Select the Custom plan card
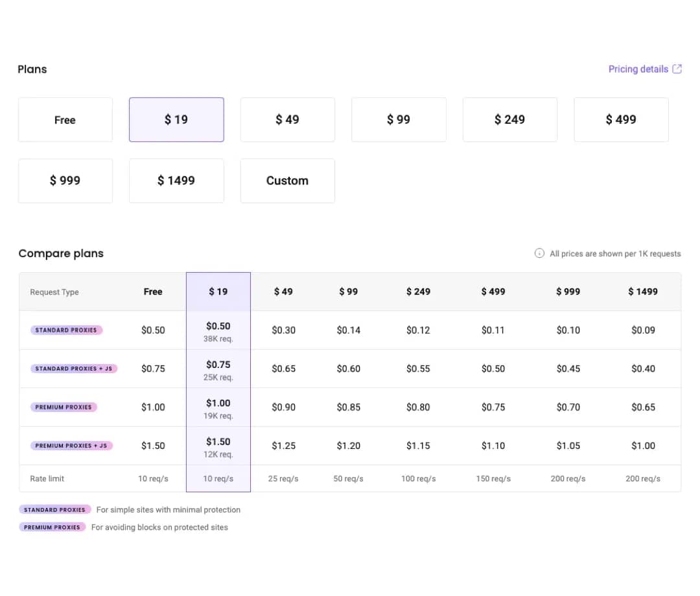The height and width of the screenshot is (596, 700). pyautogui.click(x=287, y=181)
